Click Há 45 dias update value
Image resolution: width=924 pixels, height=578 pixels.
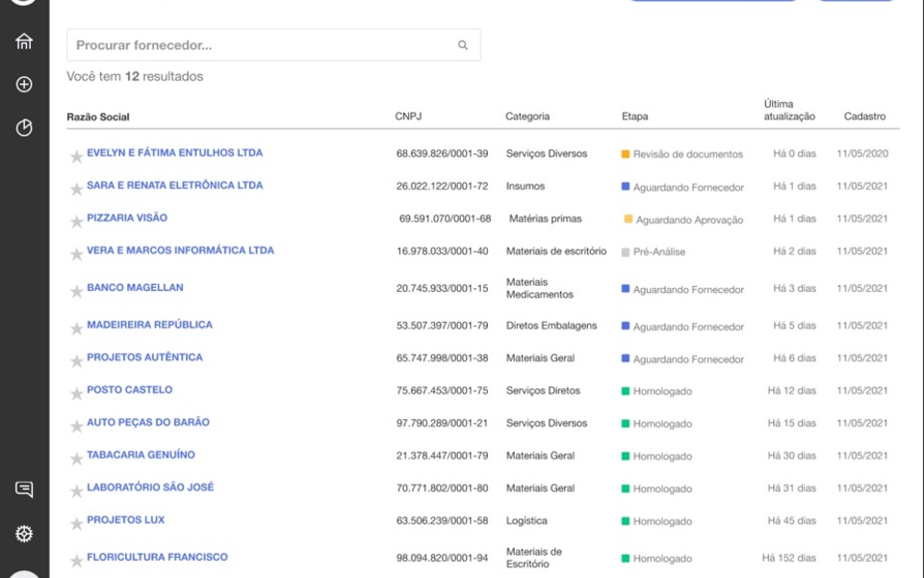coord(792,520)
